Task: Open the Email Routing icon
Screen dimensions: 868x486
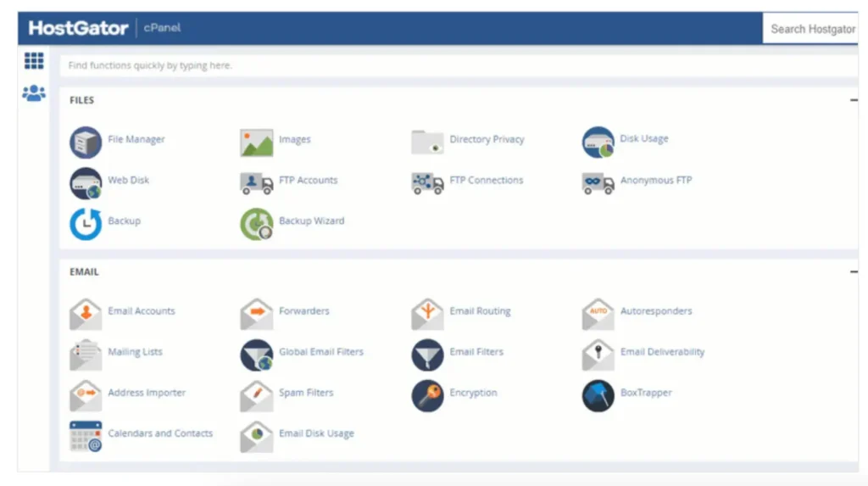Action: 427,314
